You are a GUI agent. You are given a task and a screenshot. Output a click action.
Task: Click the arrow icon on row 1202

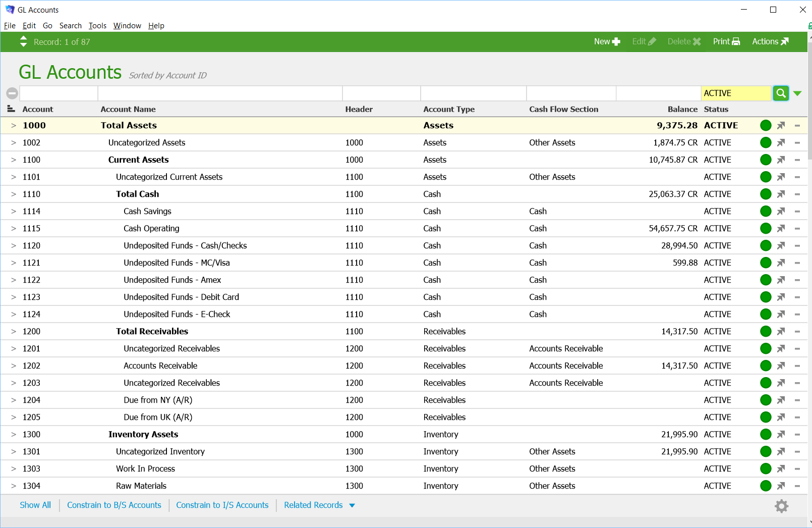(x=781, y=366)
